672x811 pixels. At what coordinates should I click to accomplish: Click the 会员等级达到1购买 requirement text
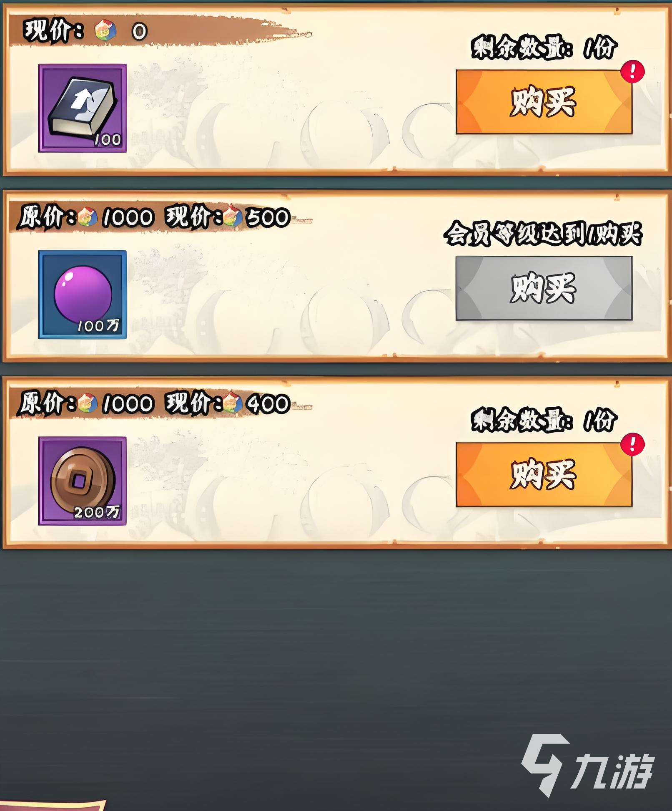[543, 234]
